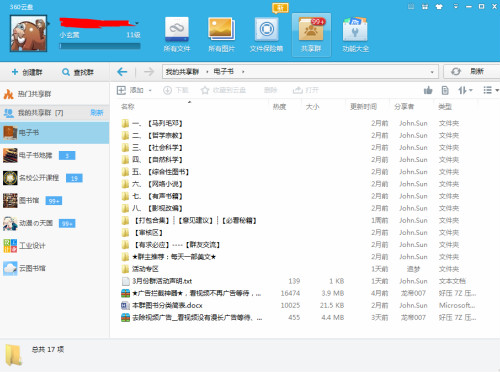The image size is (500, 372).
Task: Expand the account name dropdown arrow
Action: tap(137, 23)
